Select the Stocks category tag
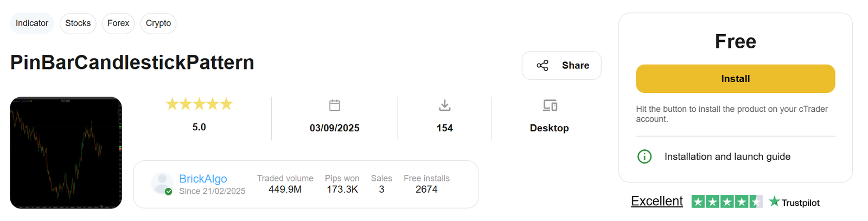 coord(78,23)
